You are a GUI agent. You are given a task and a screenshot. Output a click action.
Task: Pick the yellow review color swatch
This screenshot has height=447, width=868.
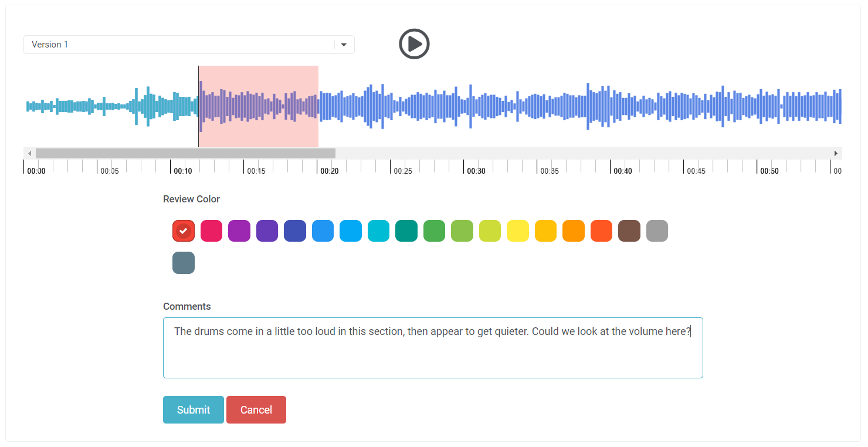tap(518, 231)
